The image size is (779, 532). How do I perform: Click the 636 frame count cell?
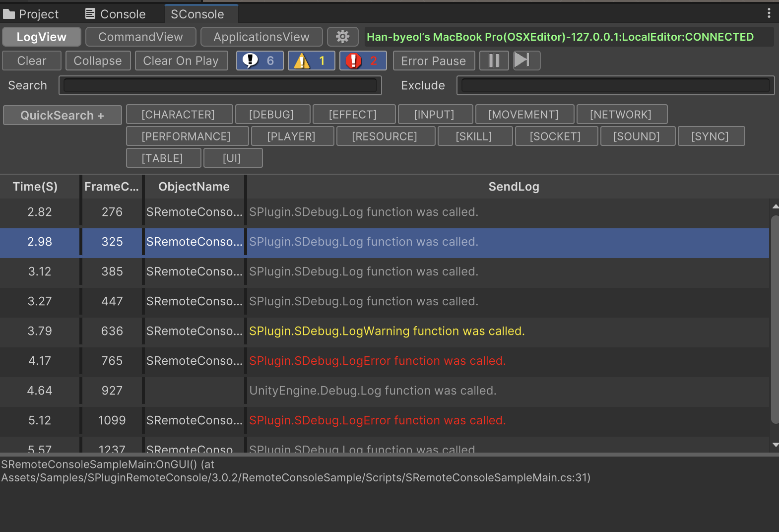click(112, 331)
